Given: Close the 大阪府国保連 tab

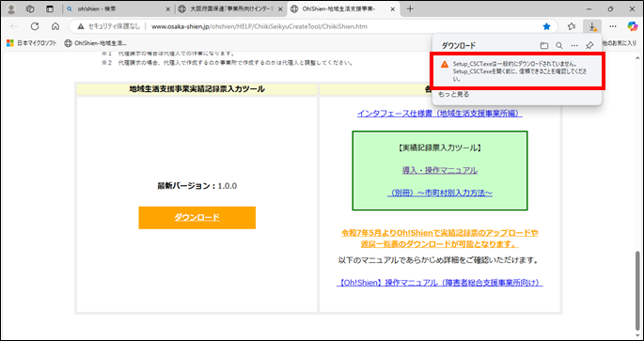Looking at the screenshot, I should [280, 9].
